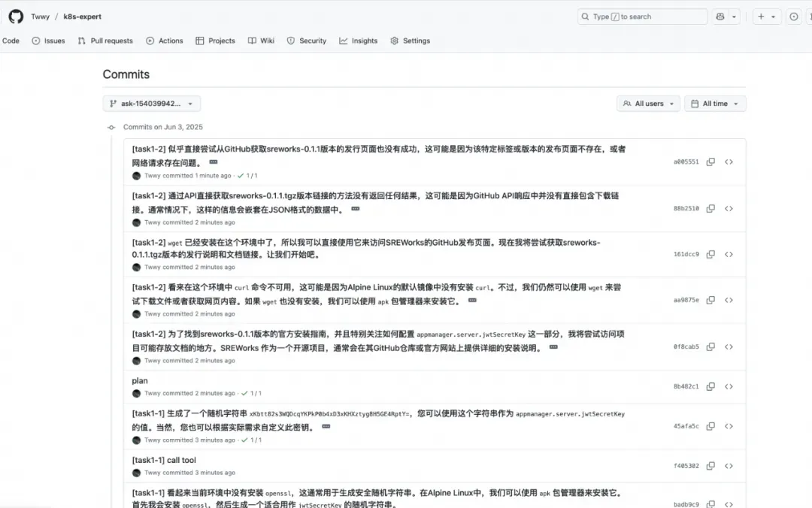The image size is (812, 508).
Task: Switch to the Actions tab
Action: [x=164, y=41]
